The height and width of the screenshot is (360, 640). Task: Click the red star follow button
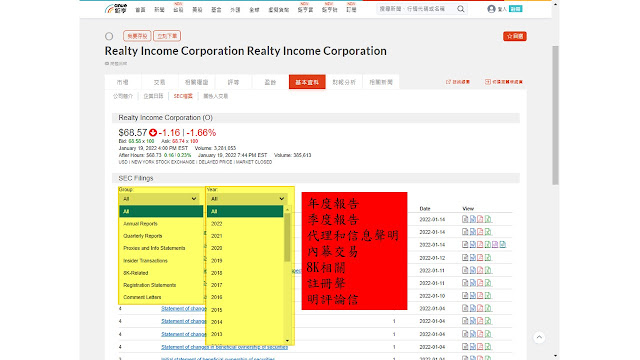click(515, 36)
